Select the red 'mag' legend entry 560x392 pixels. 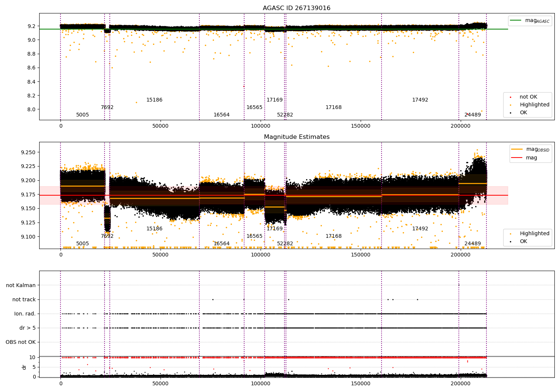[525, 158]
